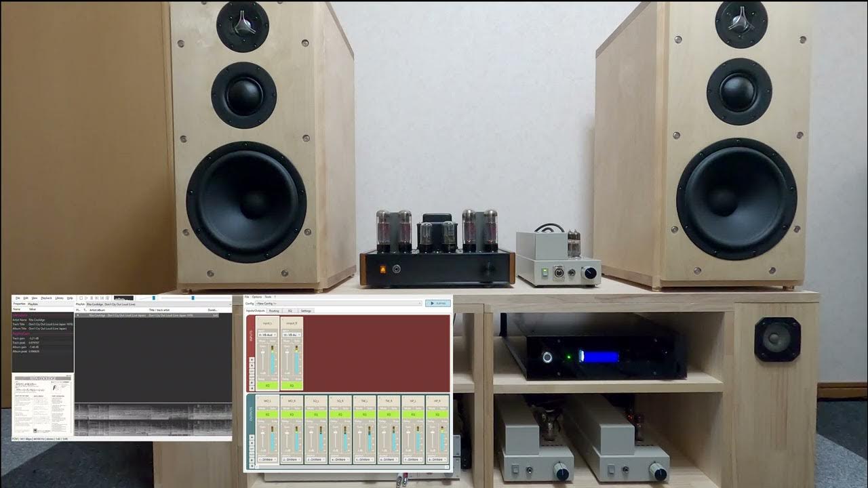
Task: Open the WO_L output device dropdown
Action: (267, 460)
